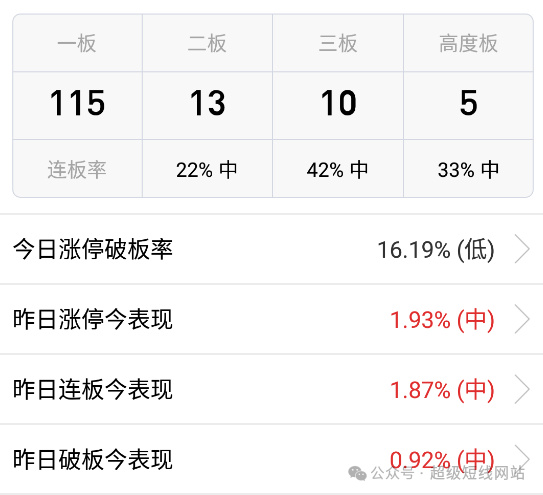Click the red 1.93% (中) value
Screen dimensions: 543x495
(442, 319)
